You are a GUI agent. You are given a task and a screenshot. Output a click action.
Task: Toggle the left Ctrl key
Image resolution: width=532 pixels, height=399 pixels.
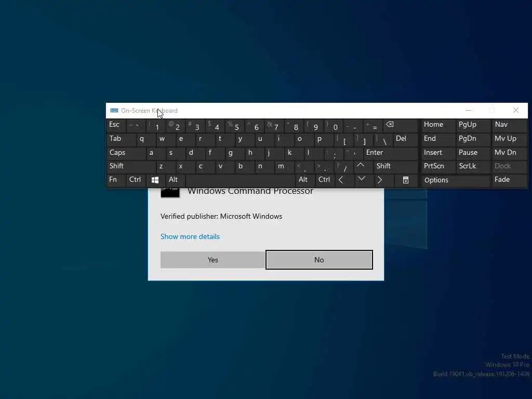coord(136,180)
